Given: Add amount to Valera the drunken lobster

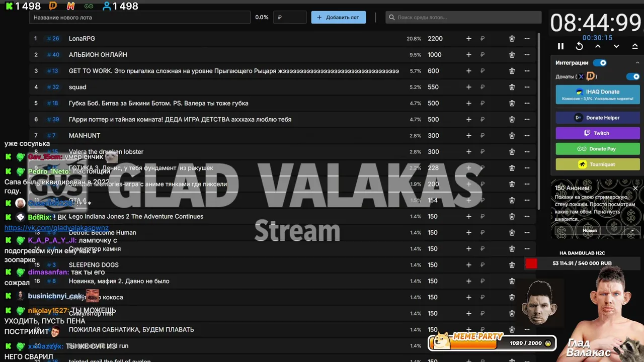Looking at the screenshot, I should pyautogui.click(x=468, y=152).
